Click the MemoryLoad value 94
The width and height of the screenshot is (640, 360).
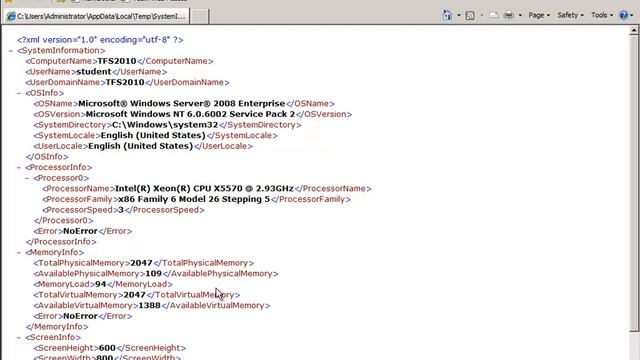pyautogui.click(x=100, y=284)
